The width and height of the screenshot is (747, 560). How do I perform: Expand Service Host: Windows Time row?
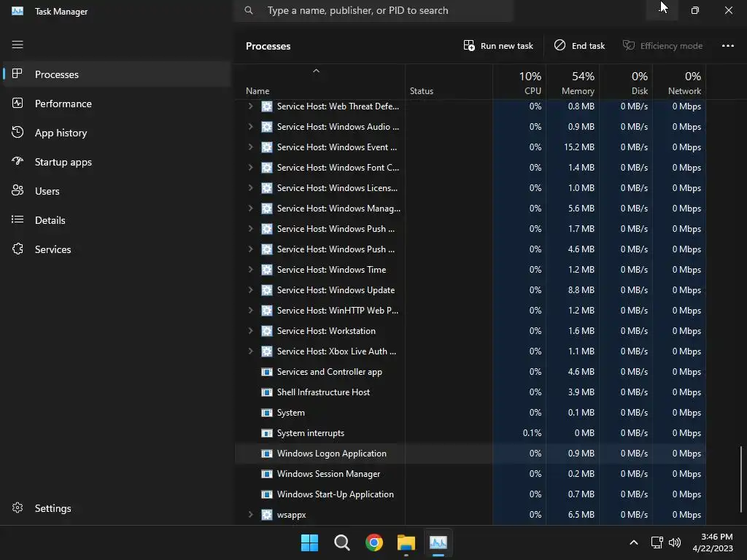(250, 270)
